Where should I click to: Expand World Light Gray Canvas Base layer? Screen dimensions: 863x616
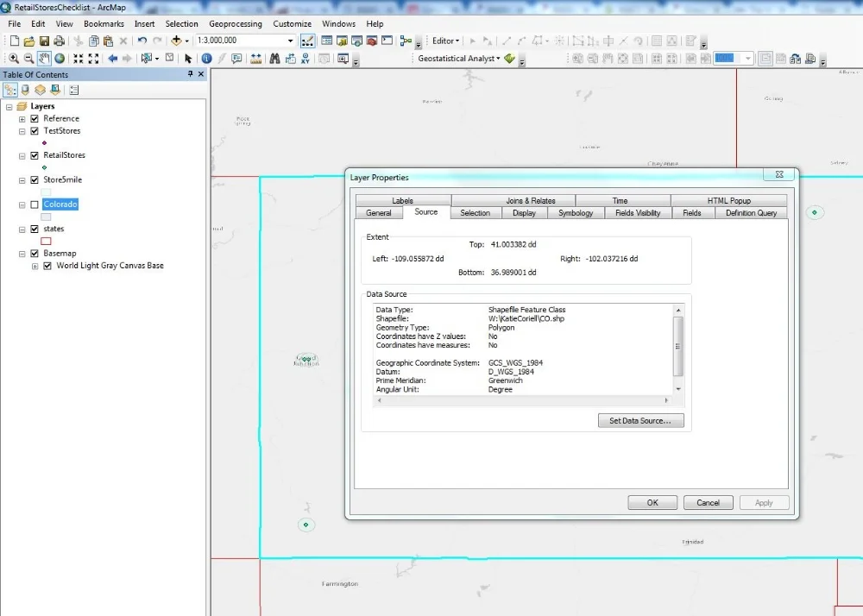[35, 267]
